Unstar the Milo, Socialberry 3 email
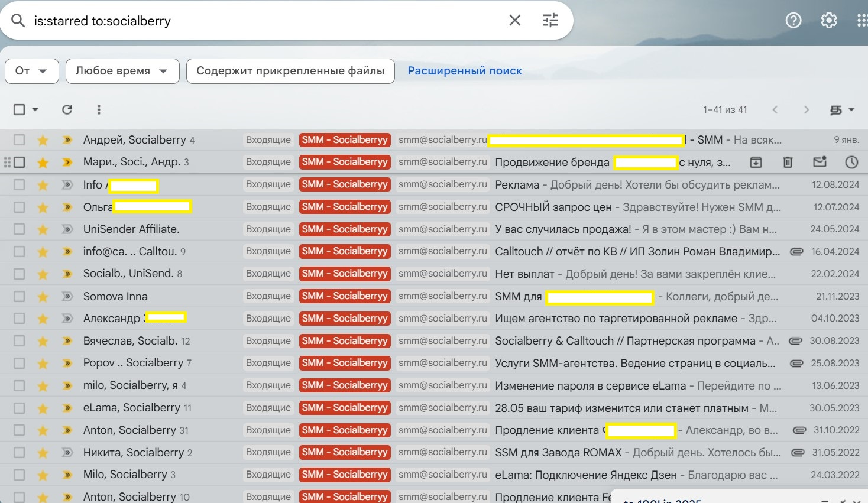 43,475
